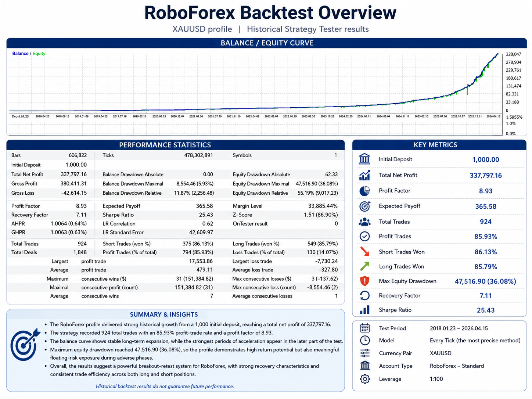532x399 pixels.
Task: Click Key Metrics Max Equity Drawdown value 47,516.90 (36.08%)
Action: tap(485, 281)
